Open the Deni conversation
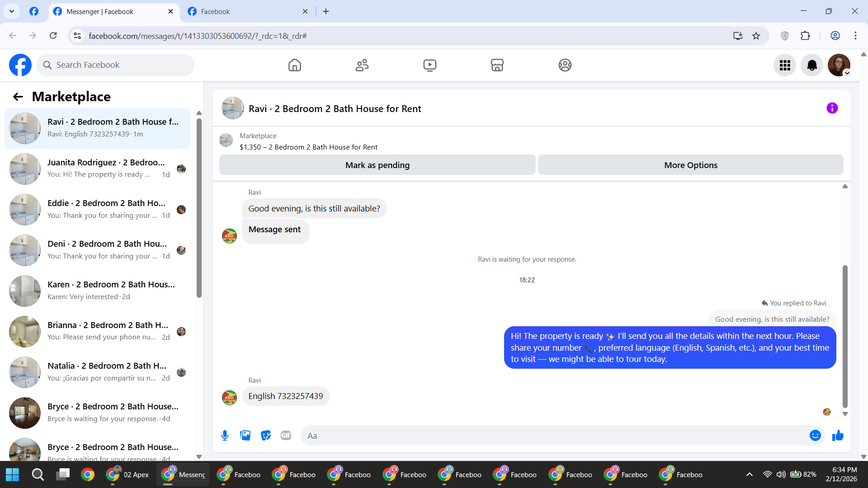 [97, 250]
